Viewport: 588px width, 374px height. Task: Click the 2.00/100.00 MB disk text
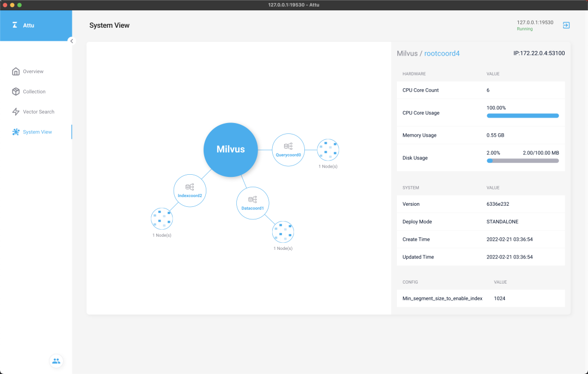541,152
